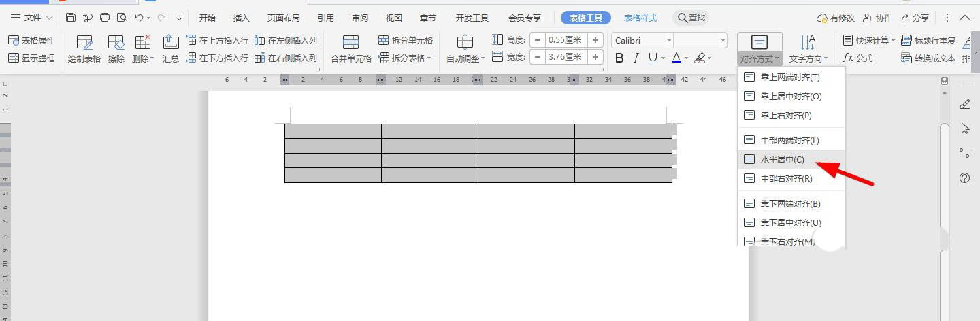Increase column width with plus button

(x=595, y=57)
